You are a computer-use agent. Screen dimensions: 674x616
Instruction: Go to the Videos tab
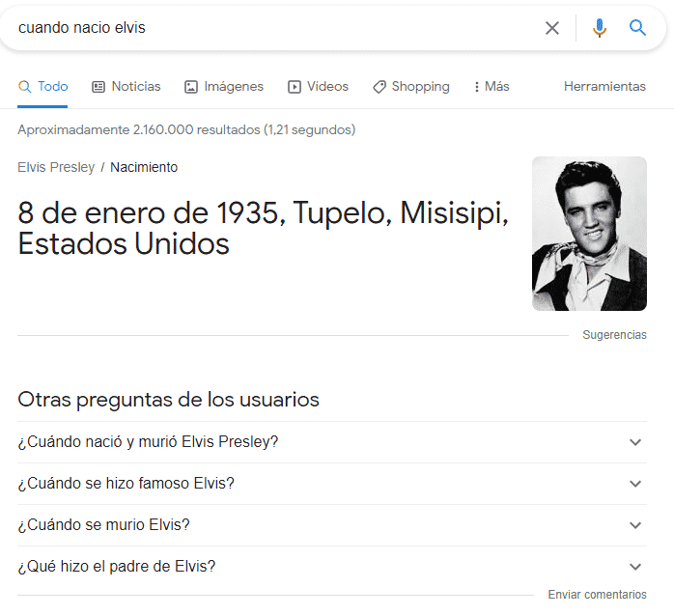pos(318,86)
